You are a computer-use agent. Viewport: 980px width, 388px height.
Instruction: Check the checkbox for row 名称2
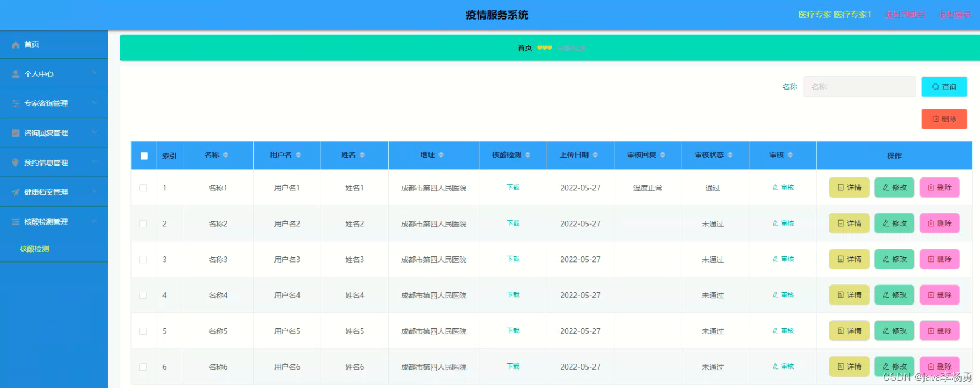tap(143, 224)
